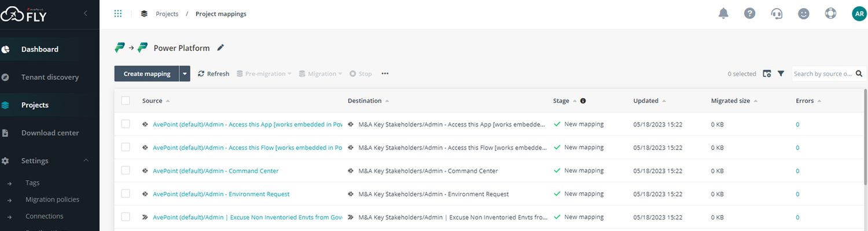
Task: Click the Refresh button
Action: 214,73
